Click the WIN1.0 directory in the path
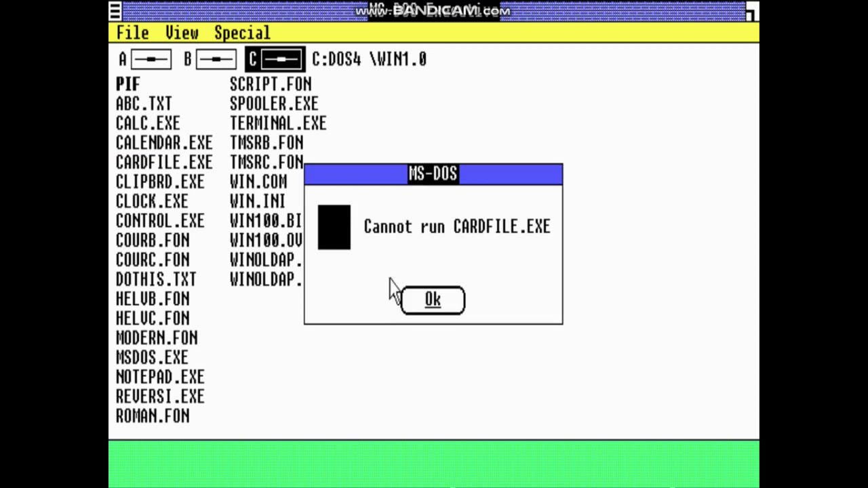Image resolution: width=868 pixels, height=488 pixels. [402, 60]
